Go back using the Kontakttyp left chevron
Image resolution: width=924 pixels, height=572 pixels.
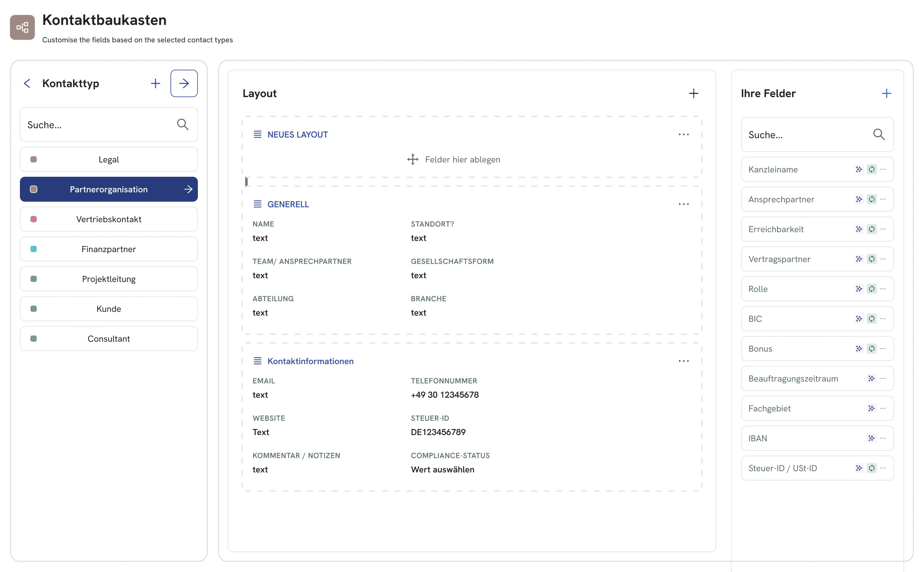click(27, 83)
